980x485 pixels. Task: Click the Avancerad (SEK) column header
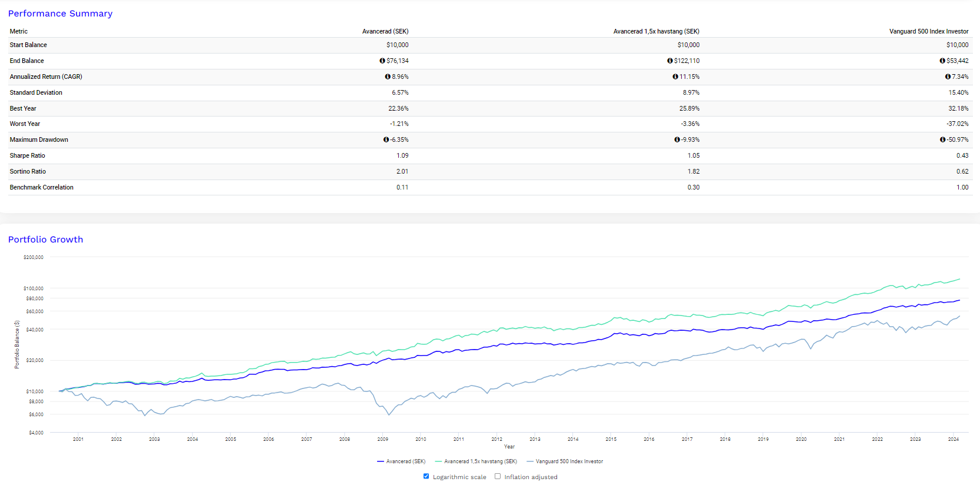pos(385,31)
